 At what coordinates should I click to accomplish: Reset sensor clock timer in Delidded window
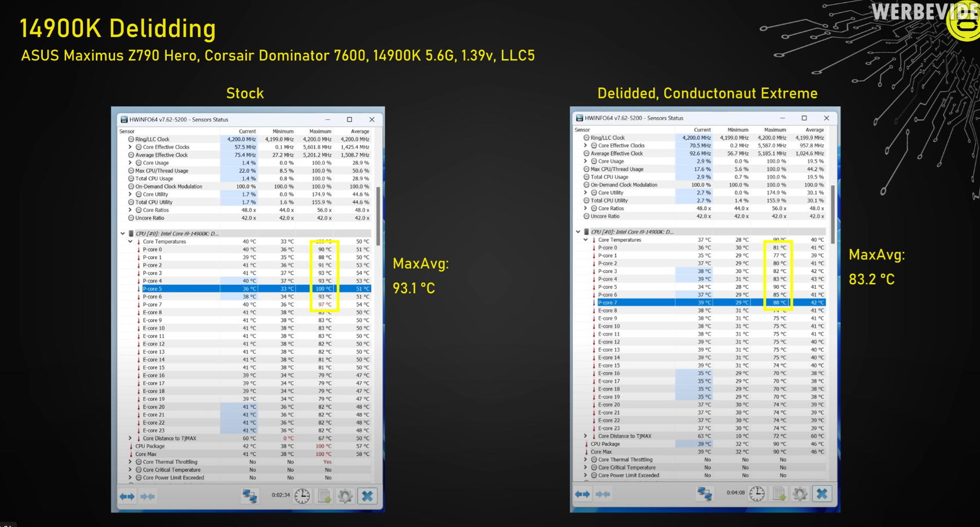click(x=757, y=494)
